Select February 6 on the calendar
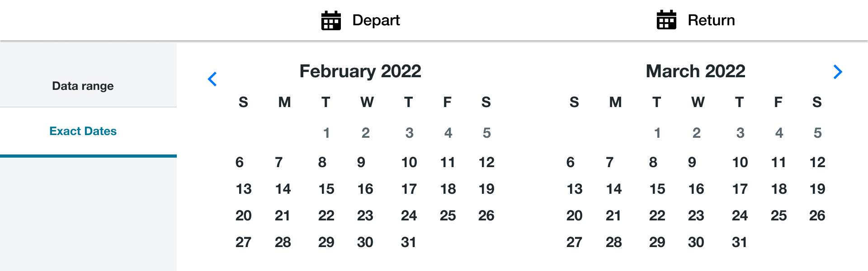Screen dimensions: 868x271 pos(240,162)
